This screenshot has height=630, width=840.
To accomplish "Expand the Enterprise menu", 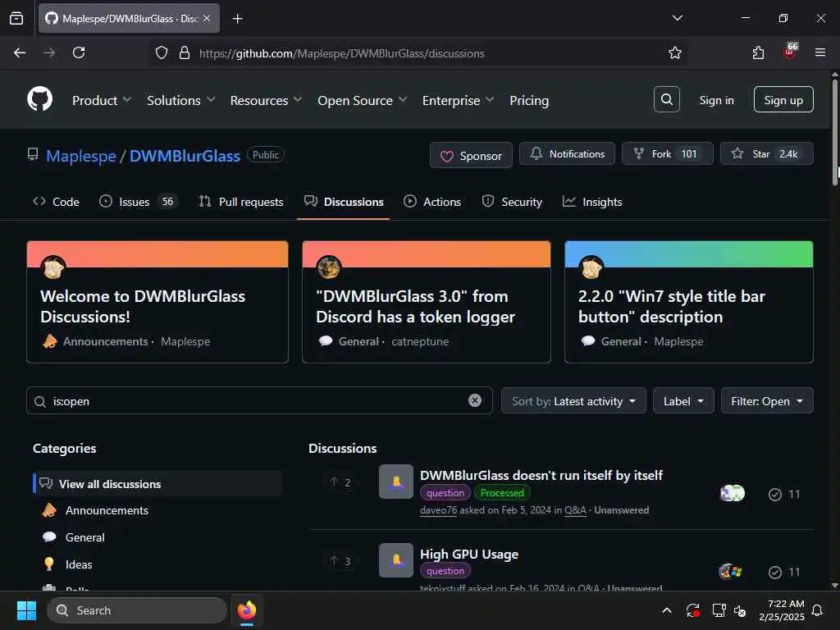I will tap(458, 100).
